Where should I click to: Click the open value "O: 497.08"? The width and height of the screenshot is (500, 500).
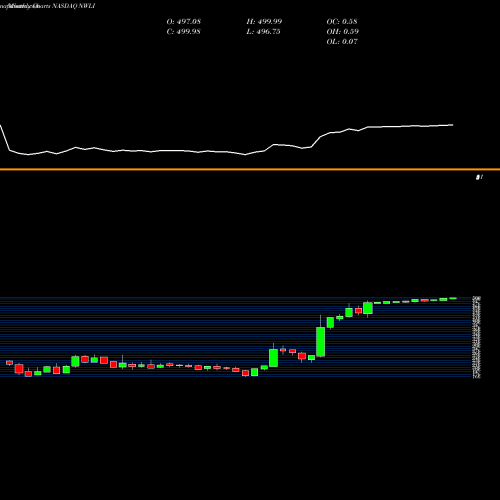coord(184,22)
